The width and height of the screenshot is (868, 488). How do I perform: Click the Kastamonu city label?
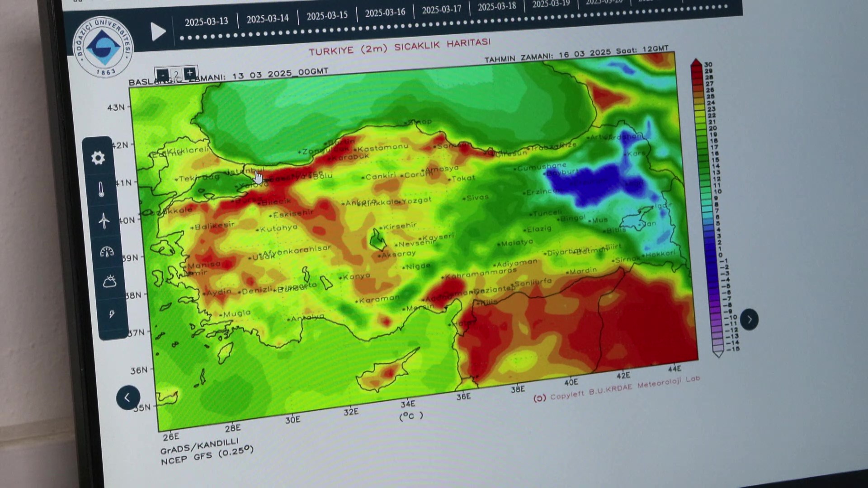(382, 147)
